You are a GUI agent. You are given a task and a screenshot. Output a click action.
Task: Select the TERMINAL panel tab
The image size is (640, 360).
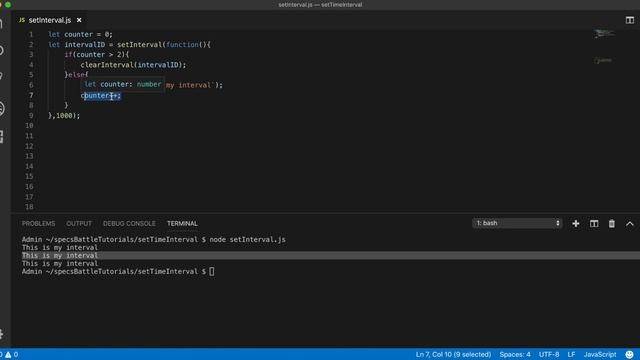tap(182, 224)
